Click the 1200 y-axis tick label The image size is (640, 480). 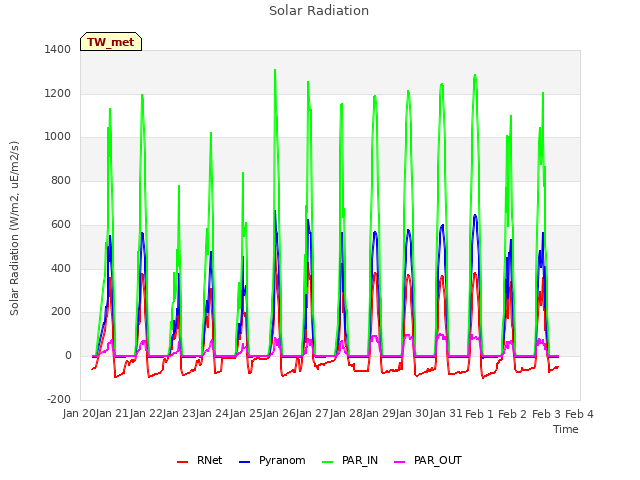[58, 93]
